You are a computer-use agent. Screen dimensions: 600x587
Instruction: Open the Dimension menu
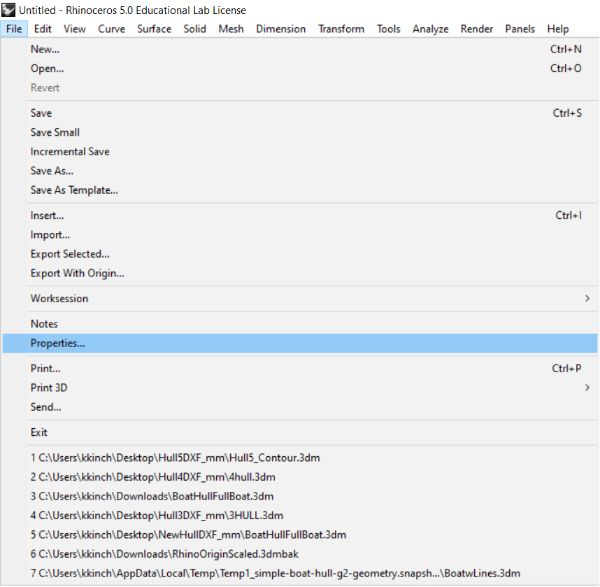point(281,29)
